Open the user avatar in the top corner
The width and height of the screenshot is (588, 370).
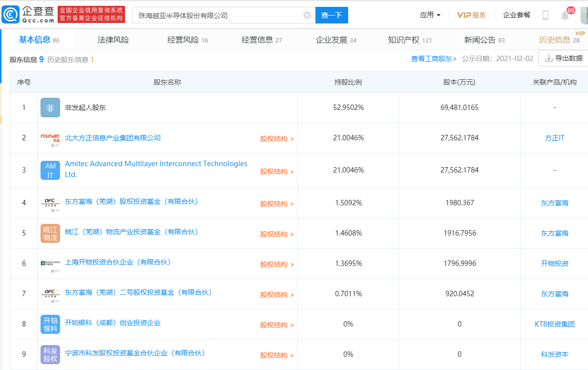point(584,15)
